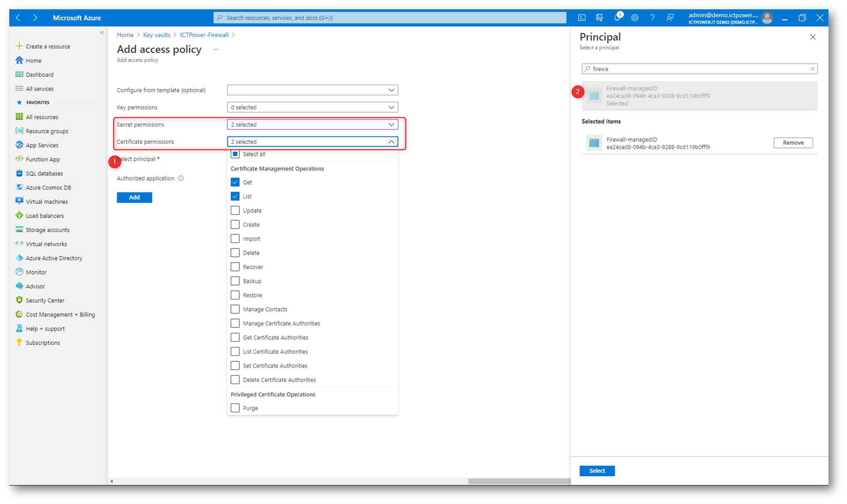Screen dimensions: 847x504
Task: Close the Principal panel
Action: [x=813, y=37]
